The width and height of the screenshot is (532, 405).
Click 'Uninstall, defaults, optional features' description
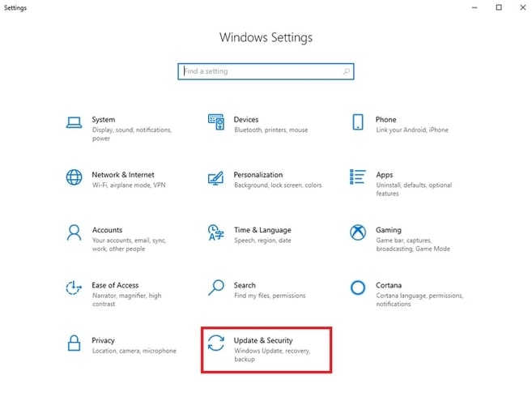[414, 189]
